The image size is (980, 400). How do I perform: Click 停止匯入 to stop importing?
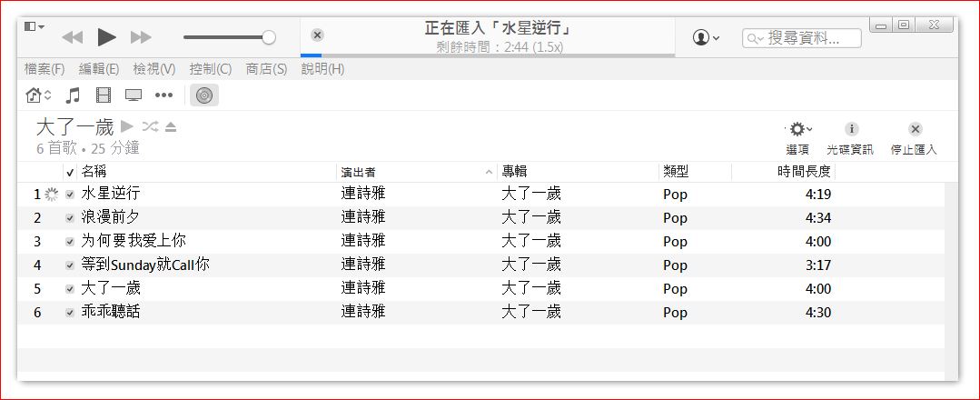pyautogui.click(x=914, y=130)
